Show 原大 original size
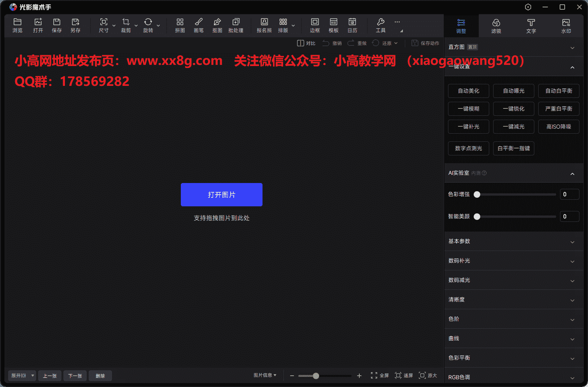Image resolution: width=588 pixels, height=387 pixels. pos(428,375)
